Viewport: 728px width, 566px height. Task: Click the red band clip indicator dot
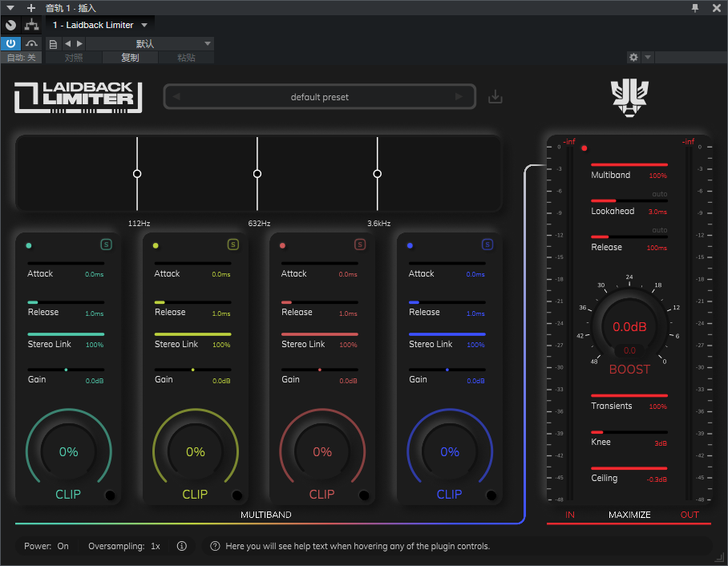[364, 495]
